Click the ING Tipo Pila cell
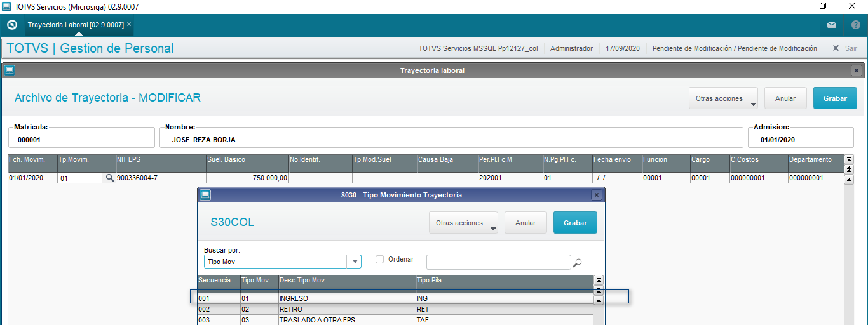868x325 pixels. [504, 298]
